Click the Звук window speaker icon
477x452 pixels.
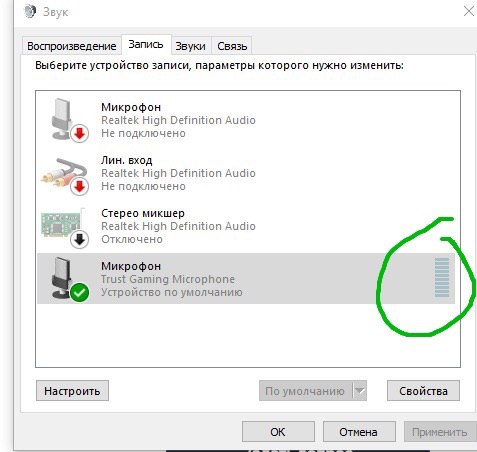tap(31, 11)
